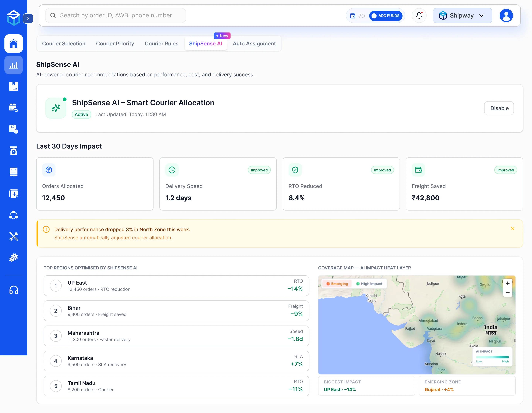
Task: Click the Improved badge on Delivery Speed
Action: 259,170
